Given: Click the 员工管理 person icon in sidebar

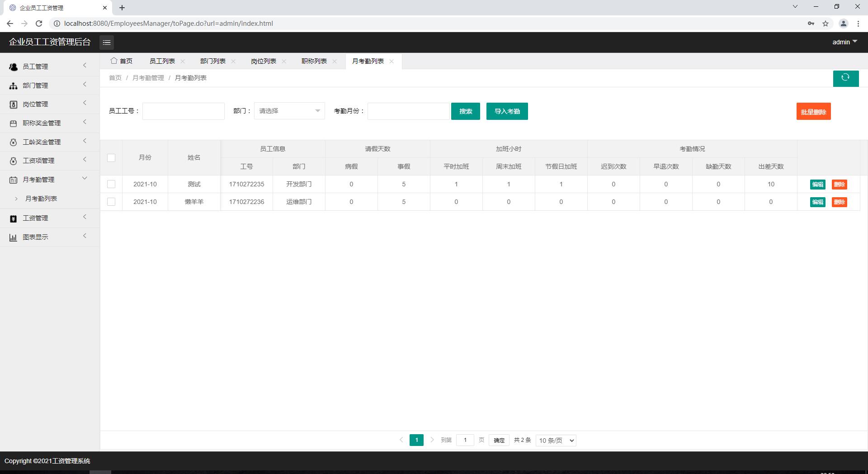Looking at the screenshot, I should pyautogui.click(x=13, y=67).
